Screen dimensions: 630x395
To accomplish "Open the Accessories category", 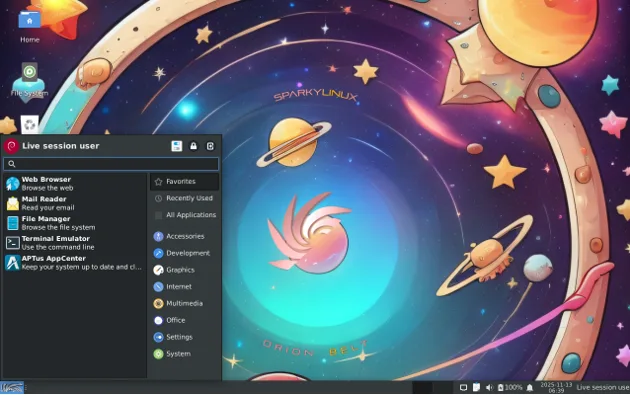I will click(x=185, y=236).
